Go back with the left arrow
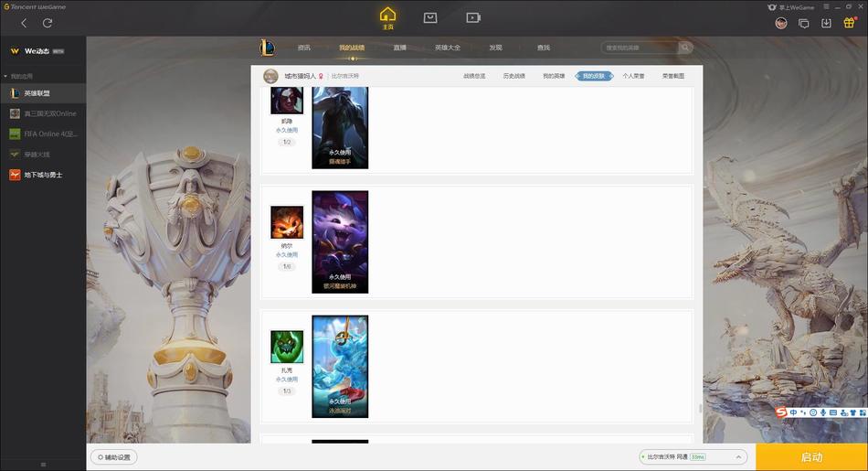 (24, 23)
